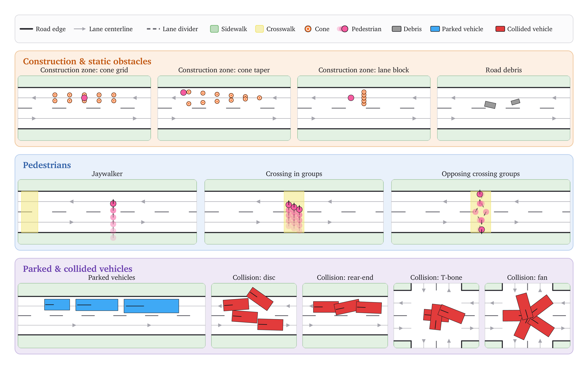588x369 pixels.
Task: Click the Parked & collided vehicles heading
Action: (78, 269)
